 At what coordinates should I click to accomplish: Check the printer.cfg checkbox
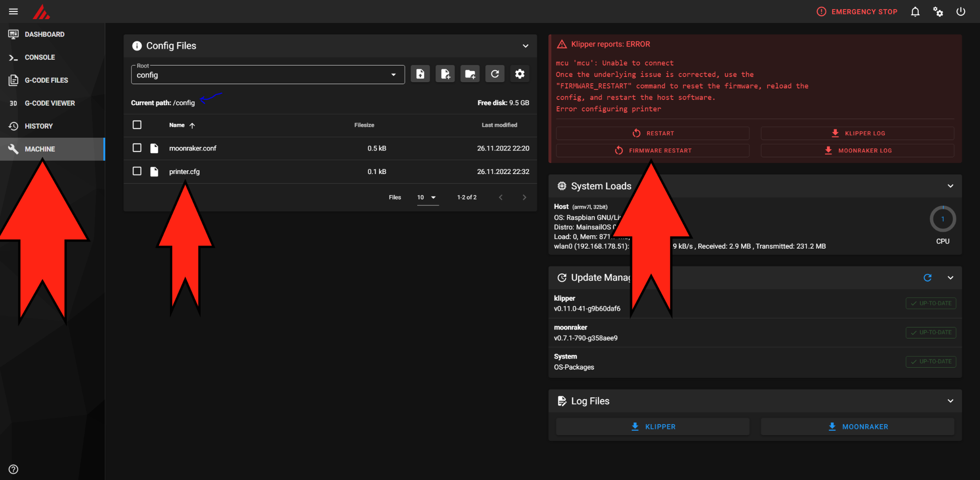point(137,171)
